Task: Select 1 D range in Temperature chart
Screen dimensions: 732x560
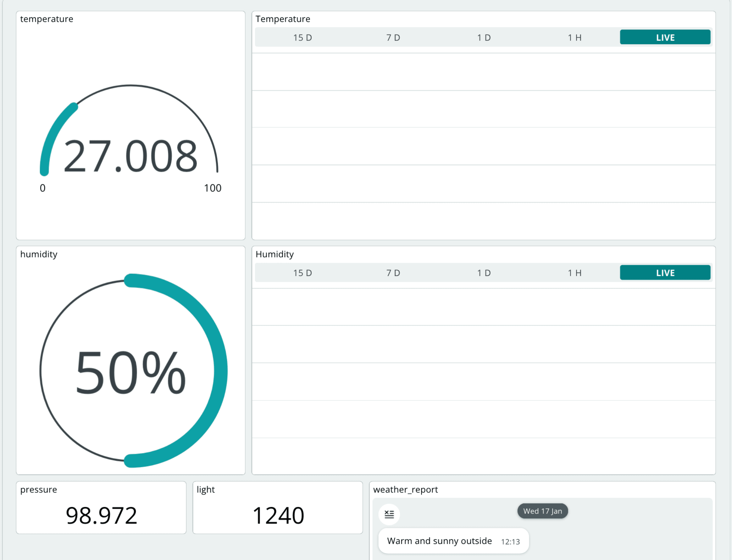Action: pyautogui.click(x=484, y=38)
